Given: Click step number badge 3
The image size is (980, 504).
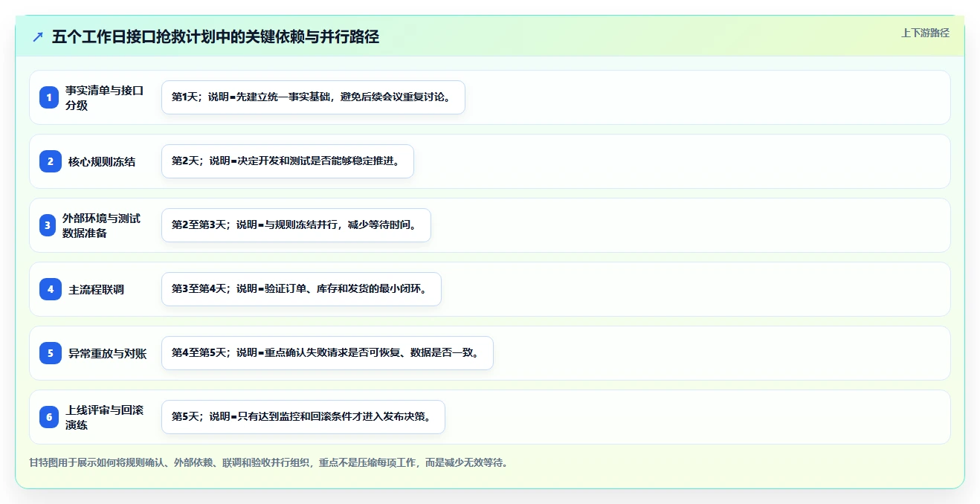Looking at the screenshot, I should point(48,225).
